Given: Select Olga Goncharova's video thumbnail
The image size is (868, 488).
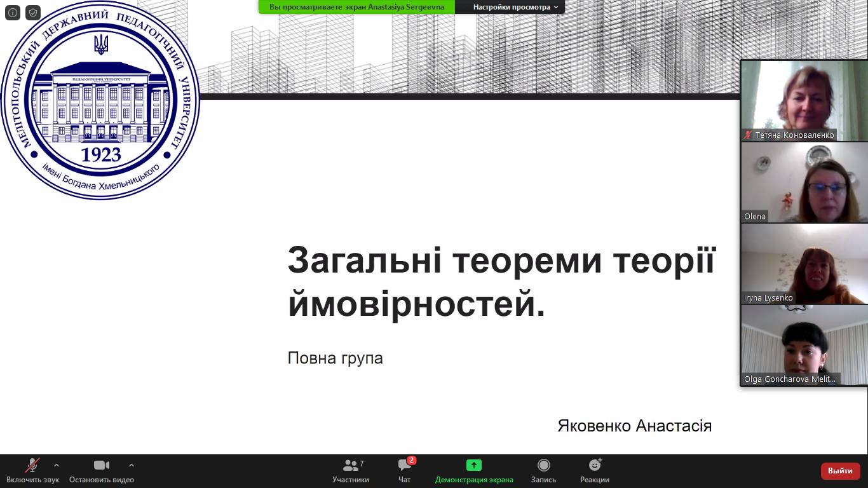Looking at the screenshot, I should click(x=804, y=344).
